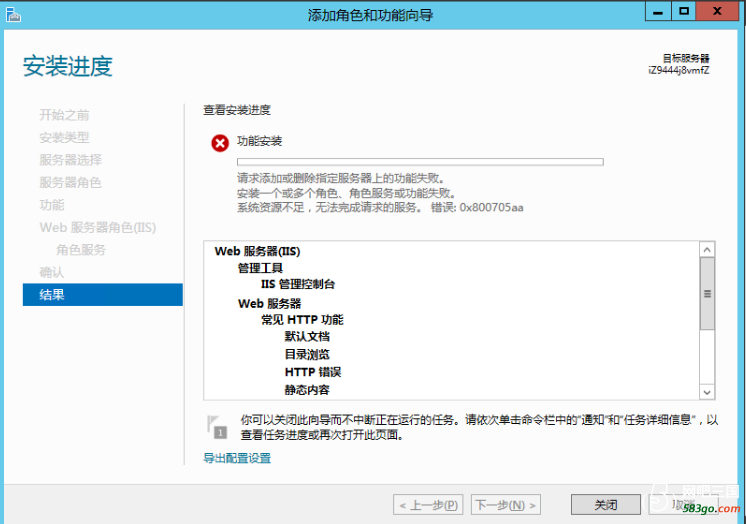Select 目录浏览 entry
Screen dimensions: 746x524
click(307, 355)
